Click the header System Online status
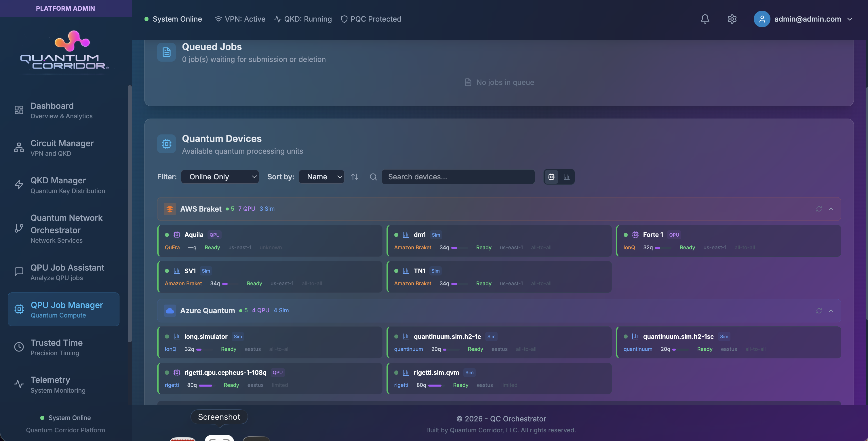 pos(173,19)
